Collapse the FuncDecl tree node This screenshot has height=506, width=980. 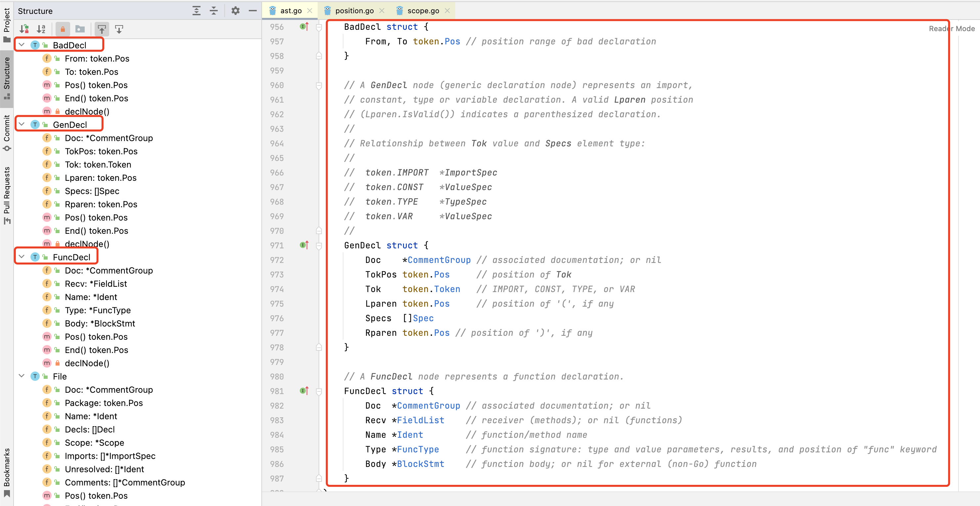[22, 257]
